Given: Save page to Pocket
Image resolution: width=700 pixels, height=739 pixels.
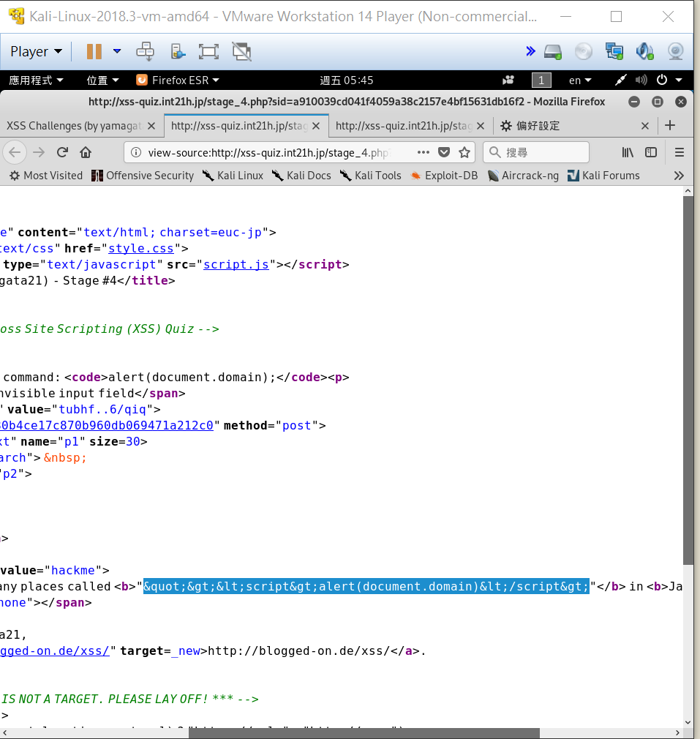Looking at the screenshot, I should pos(444,152).
